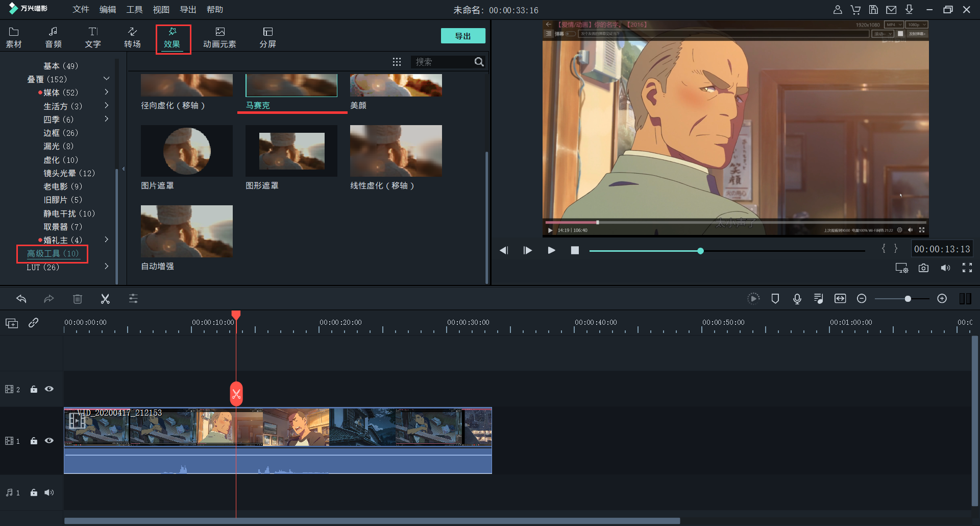Open the 文件 menu
This screenshot has width=980, height=526.
(81, 10)
